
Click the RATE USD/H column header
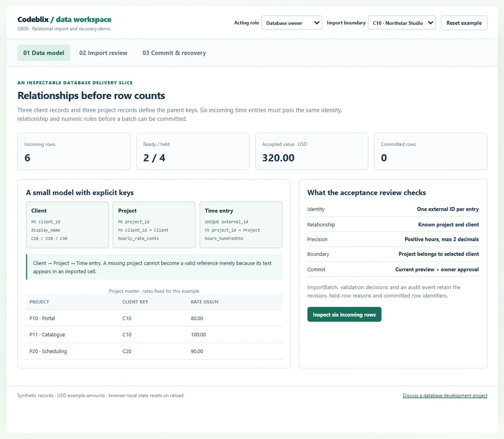pyautogui.click(x=205, y=302)
